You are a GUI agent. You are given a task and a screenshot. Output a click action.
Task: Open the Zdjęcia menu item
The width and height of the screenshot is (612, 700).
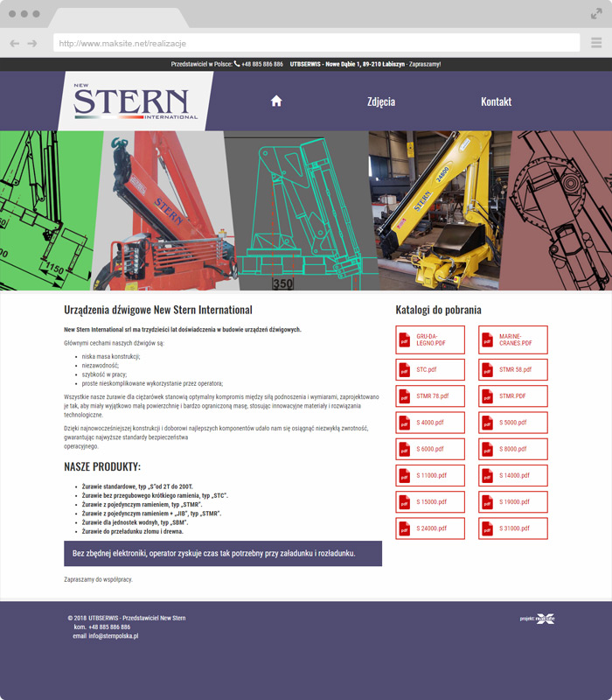pyautogui.click(x=381, y=101)
